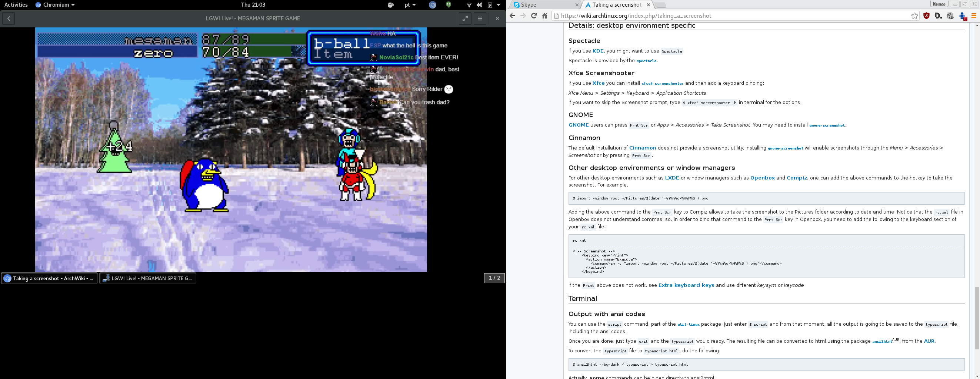
Task: Reload the ArchWiki page
Action: coord(534,16)
